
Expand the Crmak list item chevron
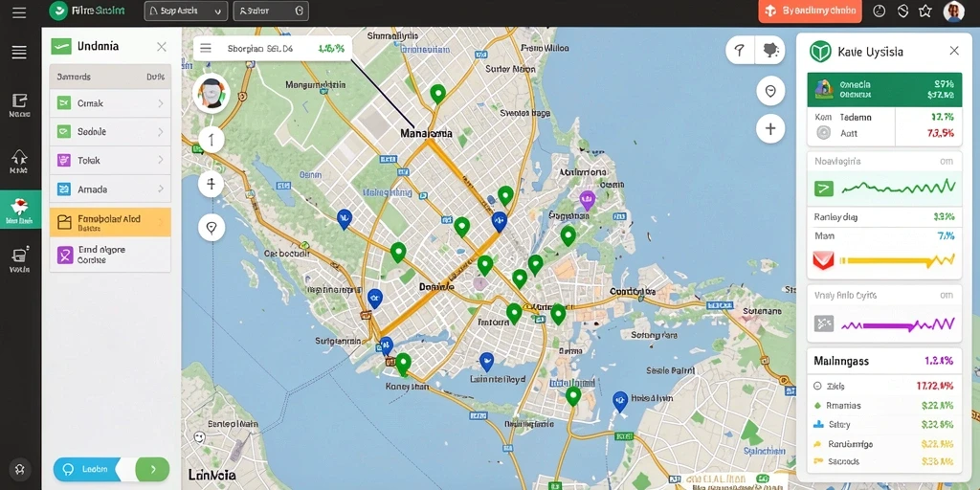coord(161,103)
